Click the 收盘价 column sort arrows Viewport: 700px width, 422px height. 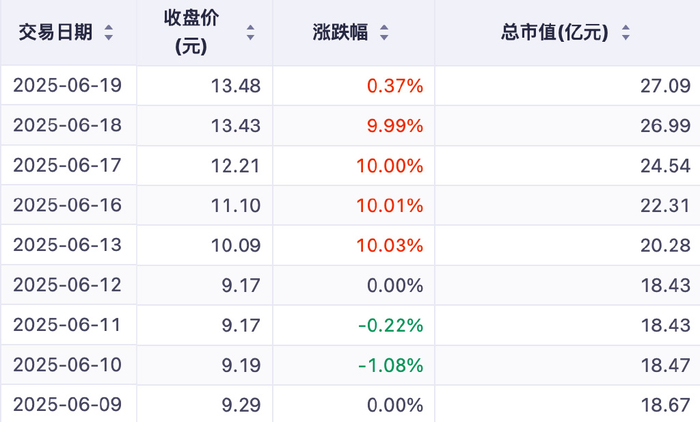pyautogui.click(x=250, y=33)
